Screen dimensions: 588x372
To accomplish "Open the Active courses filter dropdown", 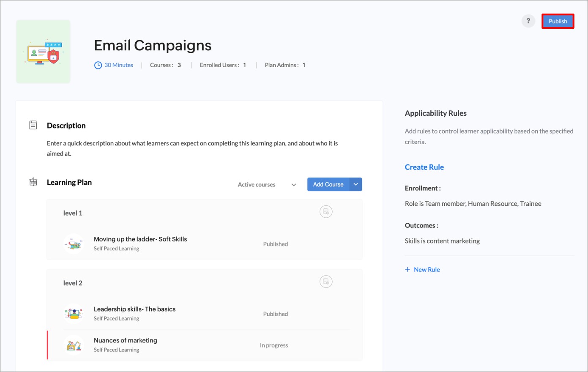I will point(267,185).
